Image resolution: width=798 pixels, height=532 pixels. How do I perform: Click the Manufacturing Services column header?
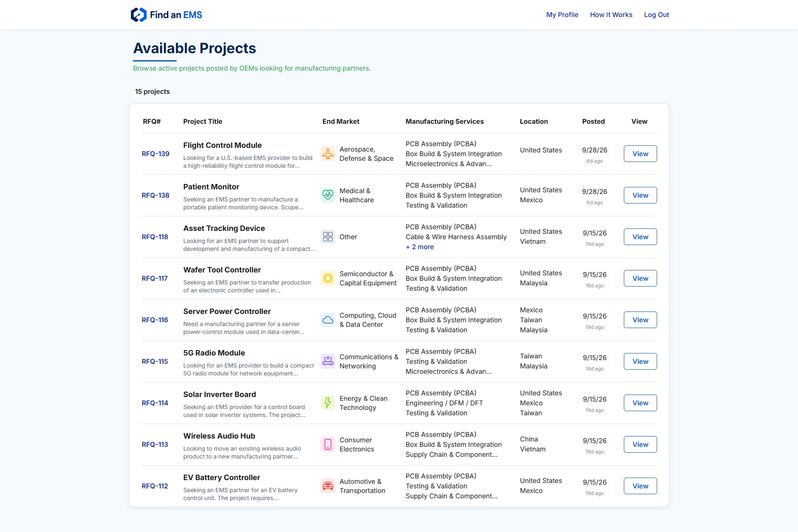[x=445, y=121]
